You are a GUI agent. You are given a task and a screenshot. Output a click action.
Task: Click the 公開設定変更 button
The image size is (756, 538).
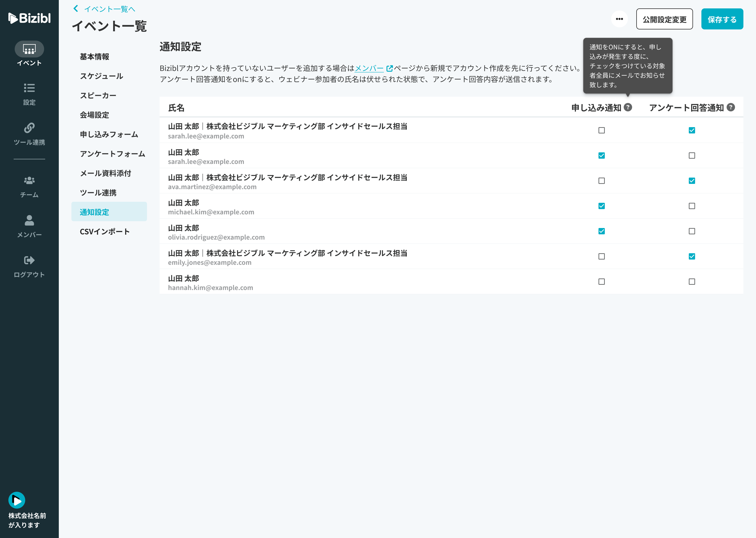(664, 19)
